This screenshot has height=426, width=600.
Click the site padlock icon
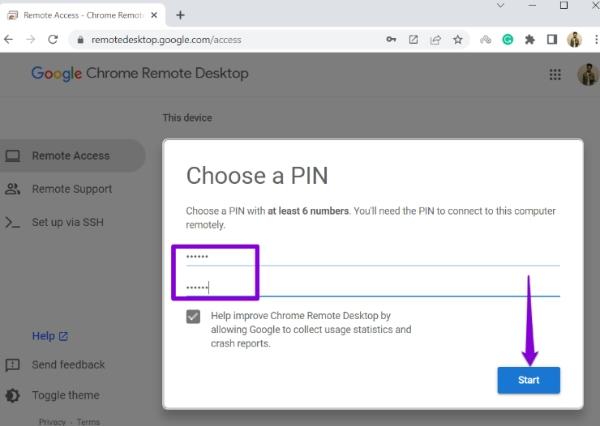[x=80, y=40]
